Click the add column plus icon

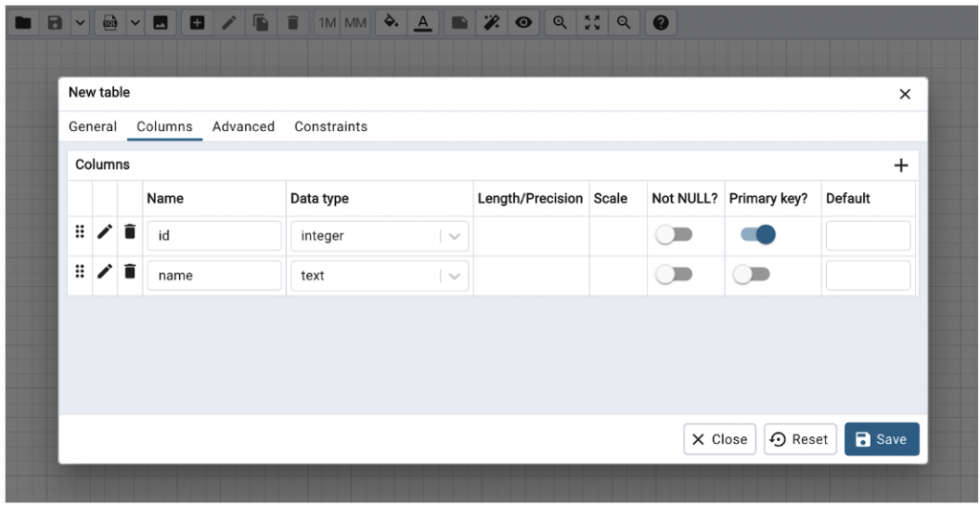(900, 166)
